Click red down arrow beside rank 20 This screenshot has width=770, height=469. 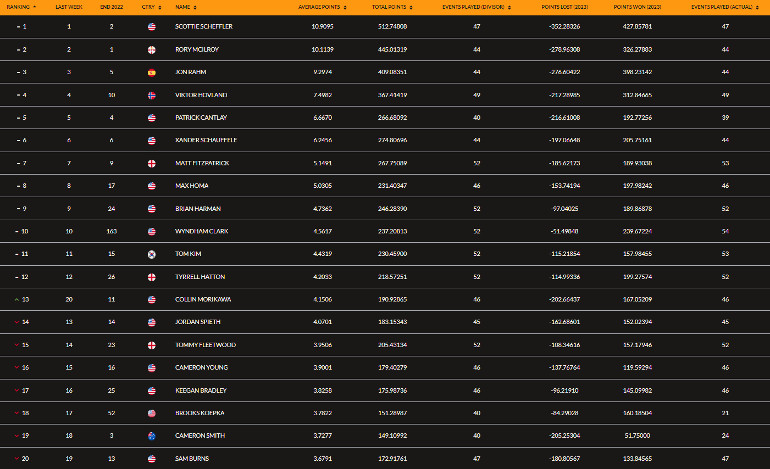pyautogui.click(x=17, y=459)
